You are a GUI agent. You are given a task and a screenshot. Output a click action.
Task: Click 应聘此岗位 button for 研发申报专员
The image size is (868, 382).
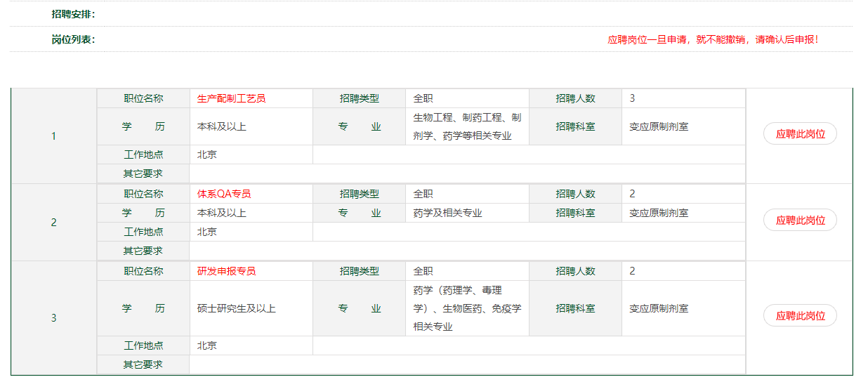[x=800, y=315]
